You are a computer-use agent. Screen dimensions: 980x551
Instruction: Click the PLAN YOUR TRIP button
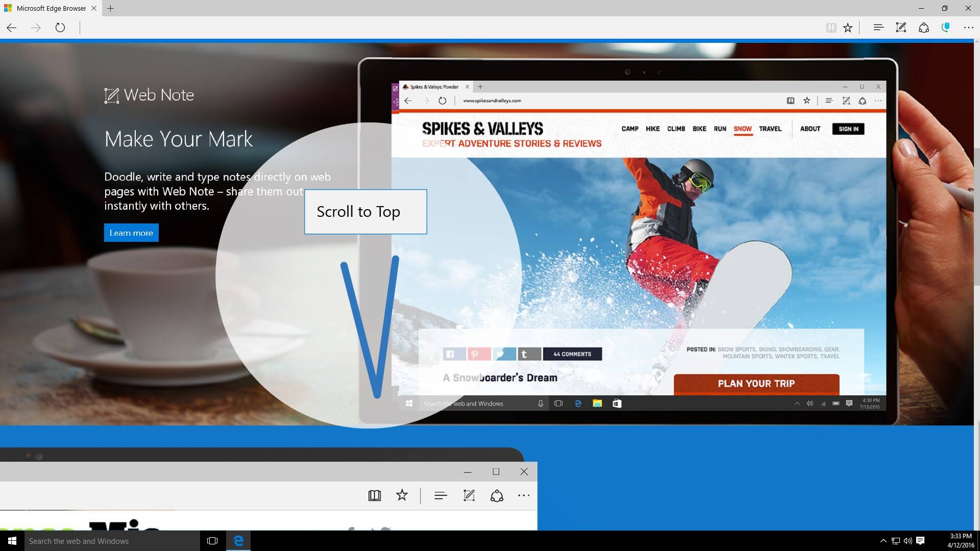[x=756, y=383]
